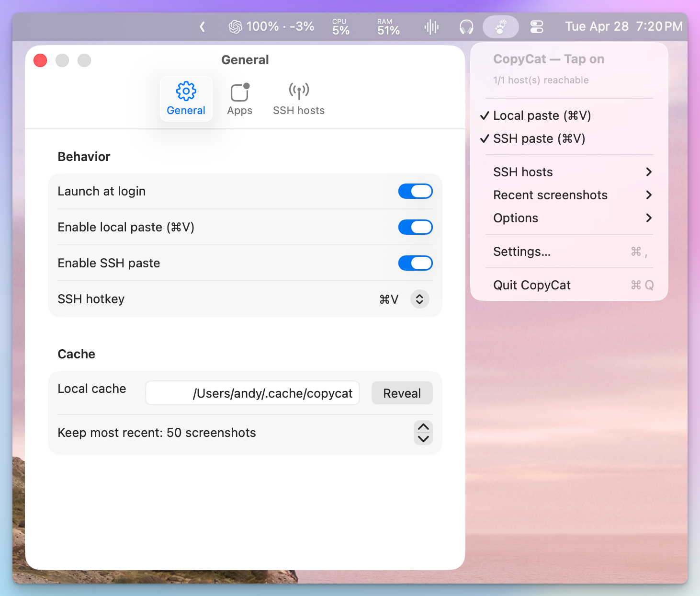This screenshot has height=596, width=700.
Task: Click the Reveal button for local cache
Action: coord(402,393)
